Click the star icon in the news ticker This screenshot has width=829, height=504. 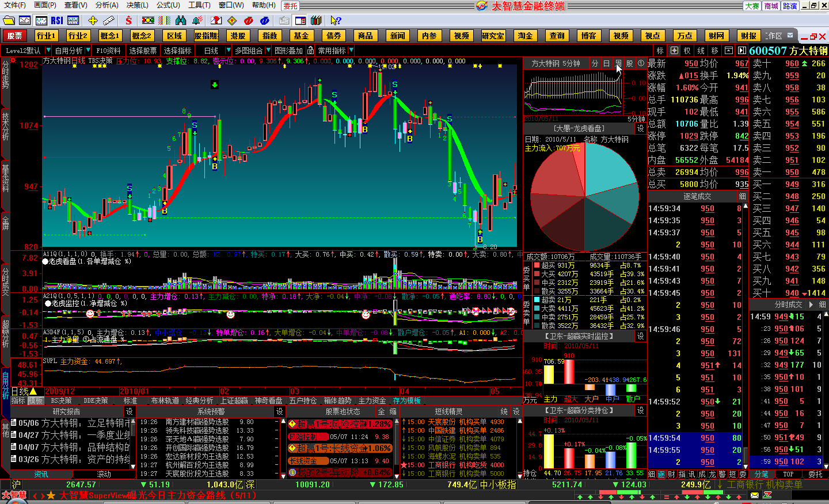51,495
